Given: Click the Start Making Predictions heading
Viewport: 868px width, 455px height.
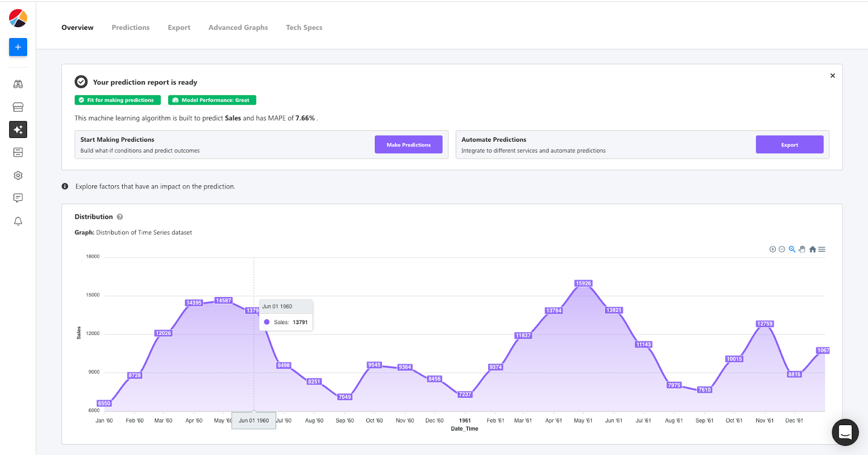Looking at the screenshot, I should pyautogui.click(x=117, y=140).
